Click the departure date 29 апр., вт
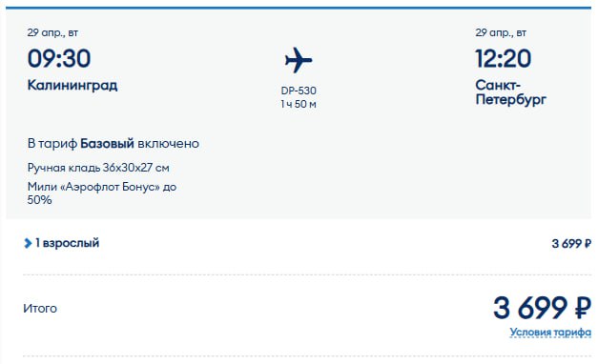The image size is (598, 364). (x=52, y=32)
